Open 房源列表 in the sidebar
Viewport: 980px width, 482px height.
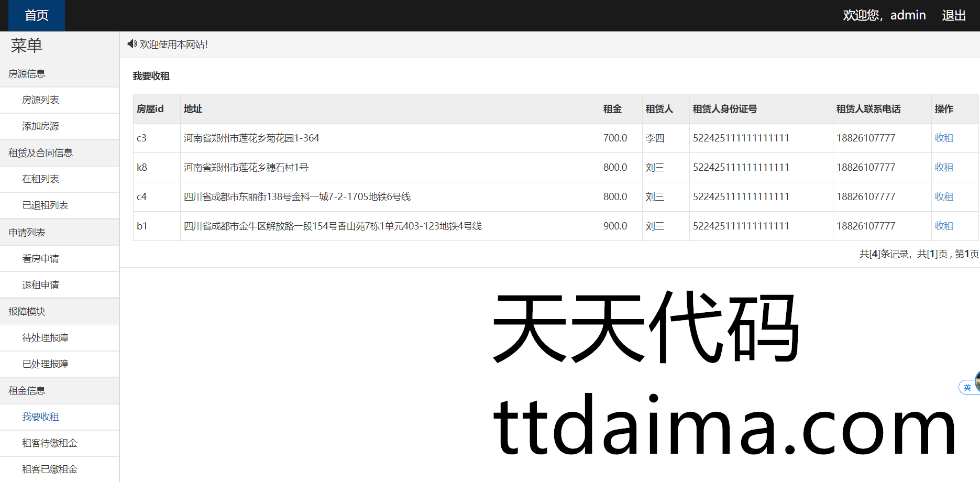[x=41, y=100]
